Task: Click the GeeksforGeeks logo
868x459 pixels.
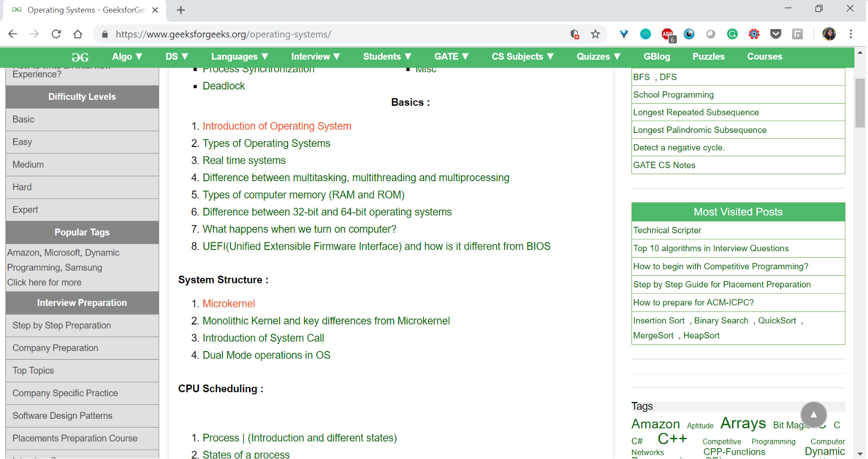Action: click(80, 57)
